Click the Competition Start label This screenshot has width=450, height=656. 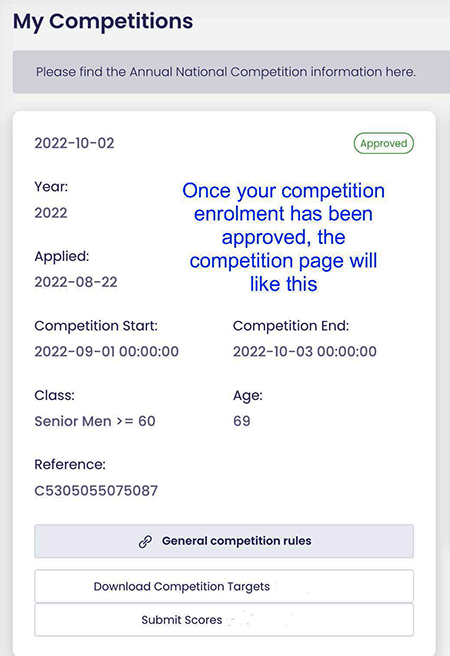(96, 326)
